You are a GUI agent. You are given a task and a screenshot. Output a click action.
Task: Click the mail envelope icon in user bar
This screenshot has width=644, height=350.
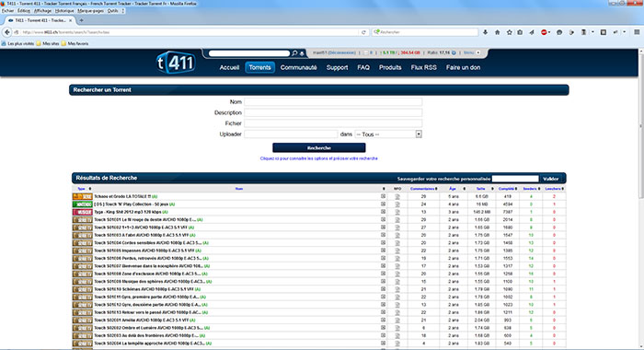[366, 53]
